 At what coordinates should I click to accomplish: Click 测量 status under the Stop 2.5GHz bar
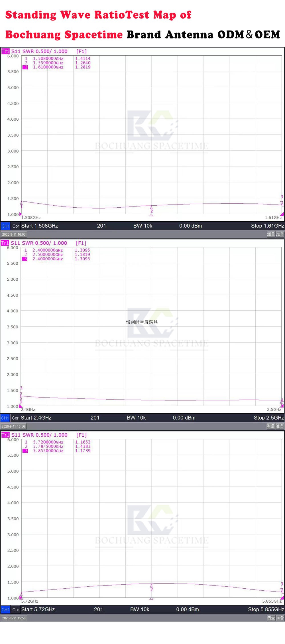pos(271,426)
